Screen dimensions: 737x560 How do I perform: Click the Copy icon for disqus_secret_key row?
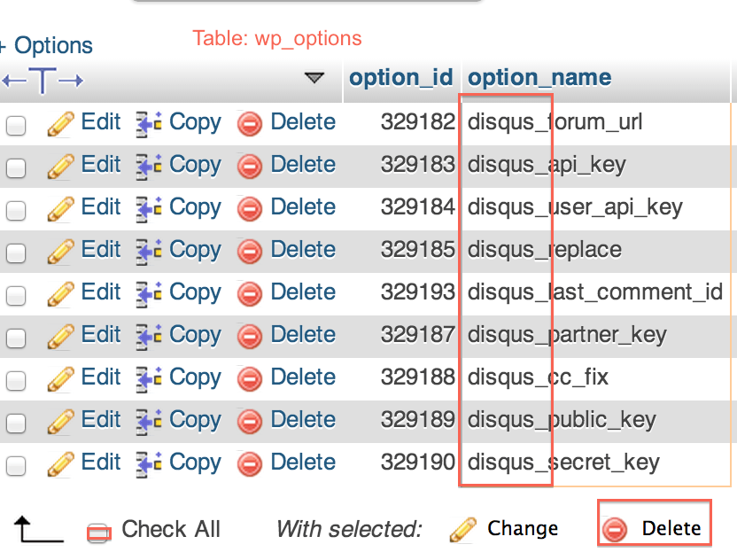coord(149,464)
